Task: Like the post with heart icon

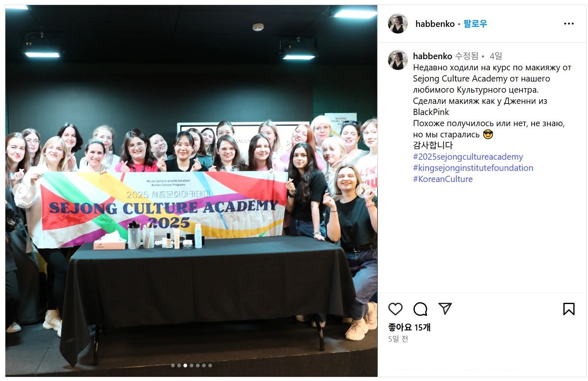Action: pos(395,309)
